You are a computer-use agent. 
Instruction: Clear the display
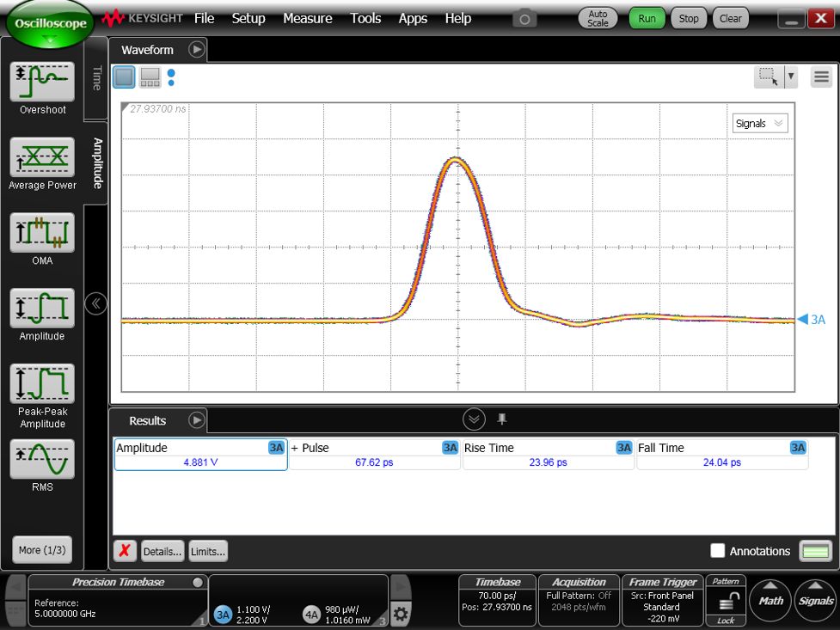click(730, 18)
